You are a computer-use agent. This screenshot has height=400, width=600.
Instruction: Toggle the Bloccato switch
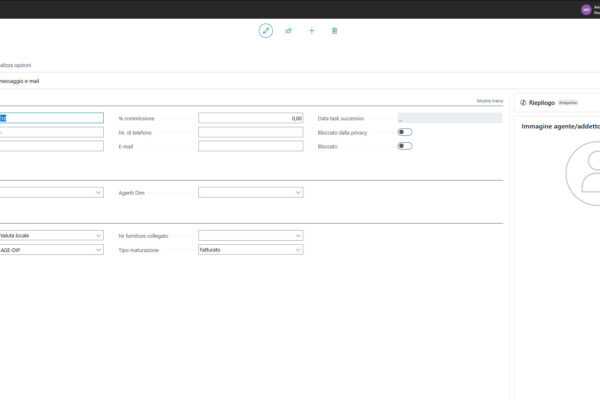(404, 146)
